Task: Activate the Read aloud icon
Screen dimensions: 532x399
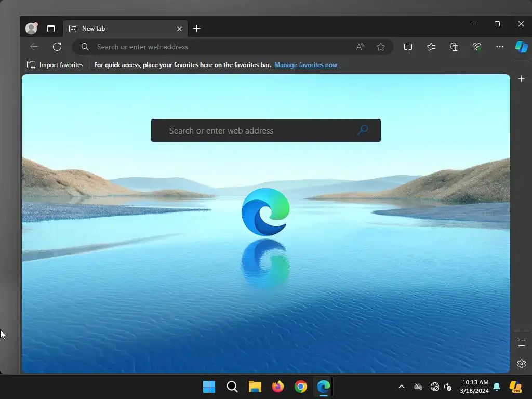Action: (x=360, y=47)
